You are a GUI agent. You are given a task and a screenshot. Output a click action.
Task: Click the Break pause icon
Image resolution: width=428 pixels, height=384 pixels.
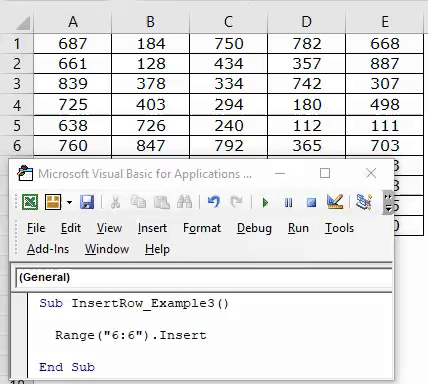coord(289,202)
